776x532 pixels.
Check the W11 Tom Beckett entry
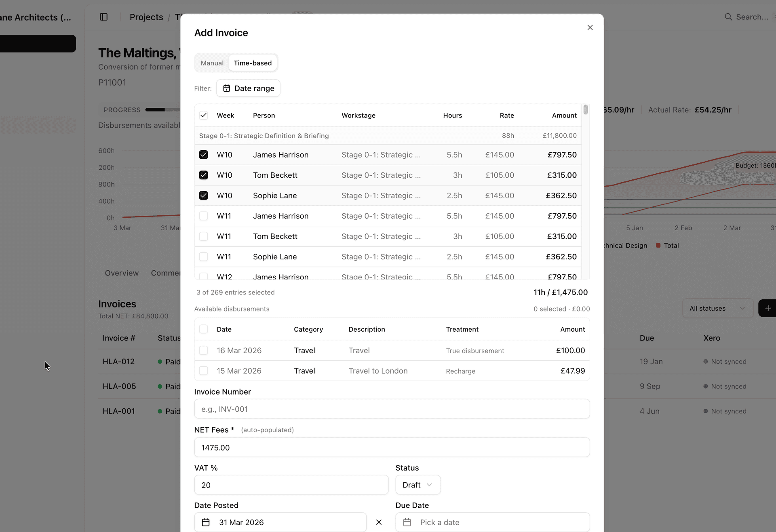[204, 236]
